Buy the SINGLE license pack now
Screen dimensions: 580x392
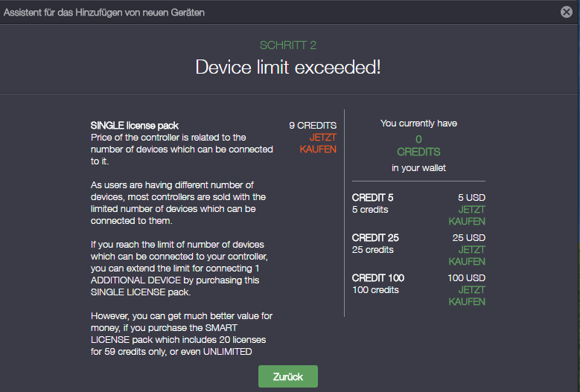tap(318, 143)
